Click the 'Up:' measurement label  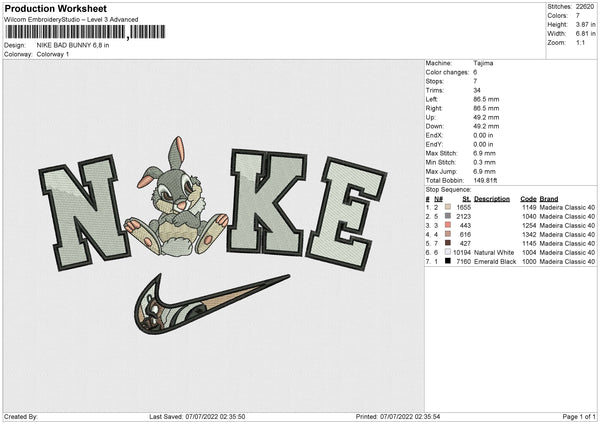click(430, 117)
